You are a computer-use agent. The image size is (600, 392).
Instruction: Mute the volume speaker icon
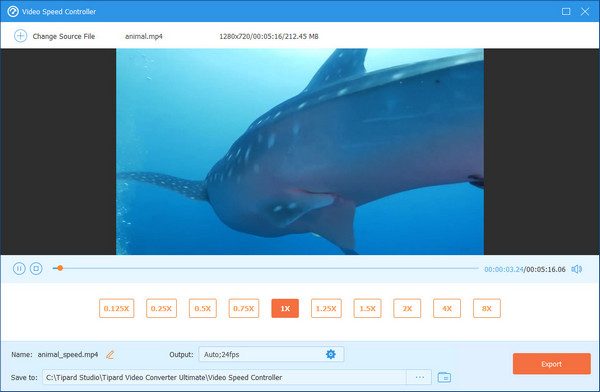[577, 269]
